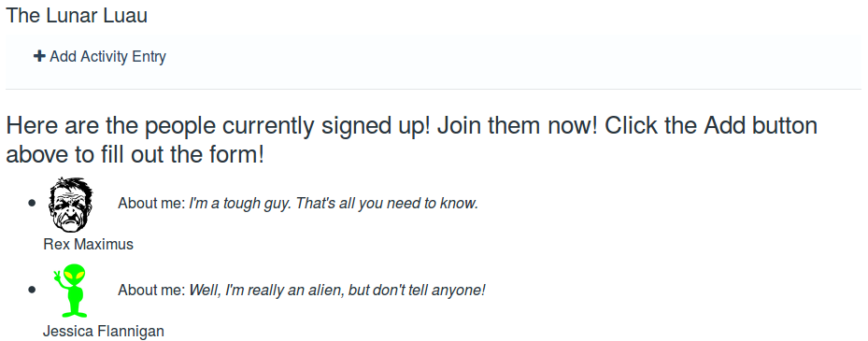Click the alien about-me quote text
This screenshot has width=868, height=341.
coord(337,290)
